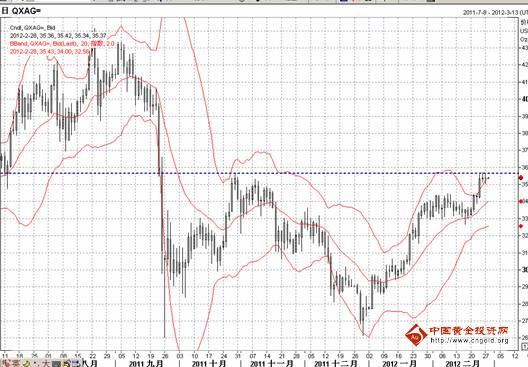
Task: Select the 2012 一月 month label
Action: tap(399, 364)
